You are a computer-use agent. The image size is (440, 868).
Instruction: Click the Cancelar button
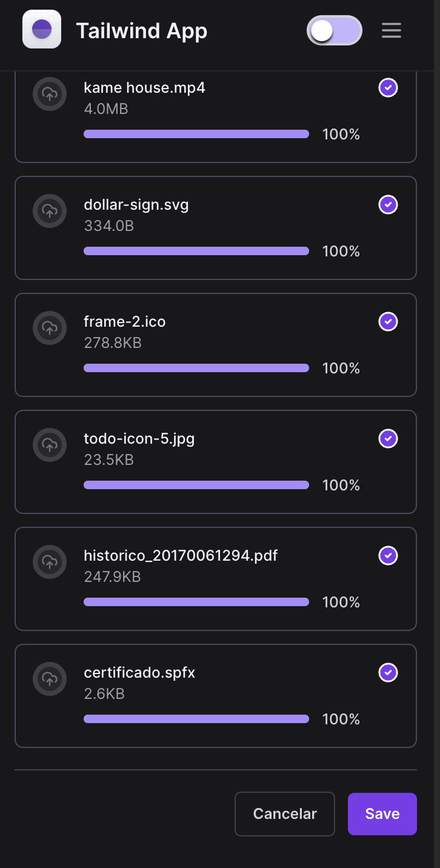pyautogui.click(x=285, y=814)
